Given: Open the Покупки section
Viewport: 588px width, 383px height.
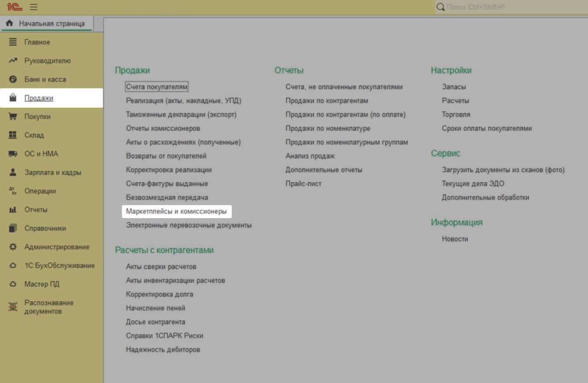Looking at the screenshot, I should pos(38,116).
